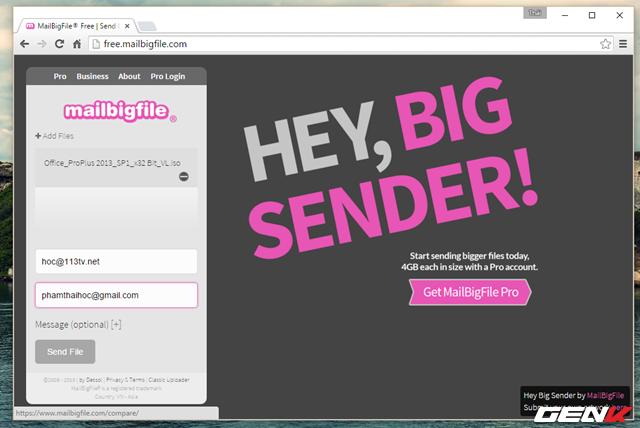Open the Pro menu item
Screen dimensions: 640x428
(60, 76)
